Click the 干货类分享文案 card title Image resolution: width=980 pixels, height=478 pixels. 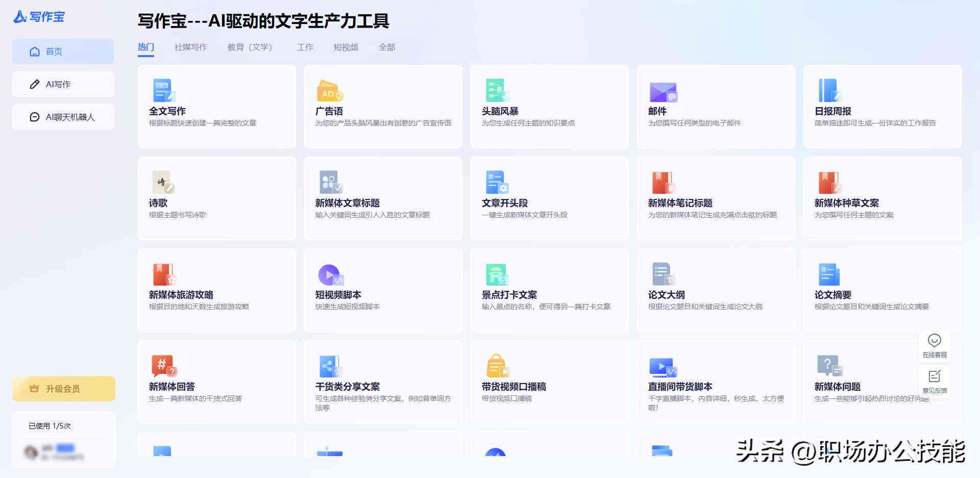point(348,387)
